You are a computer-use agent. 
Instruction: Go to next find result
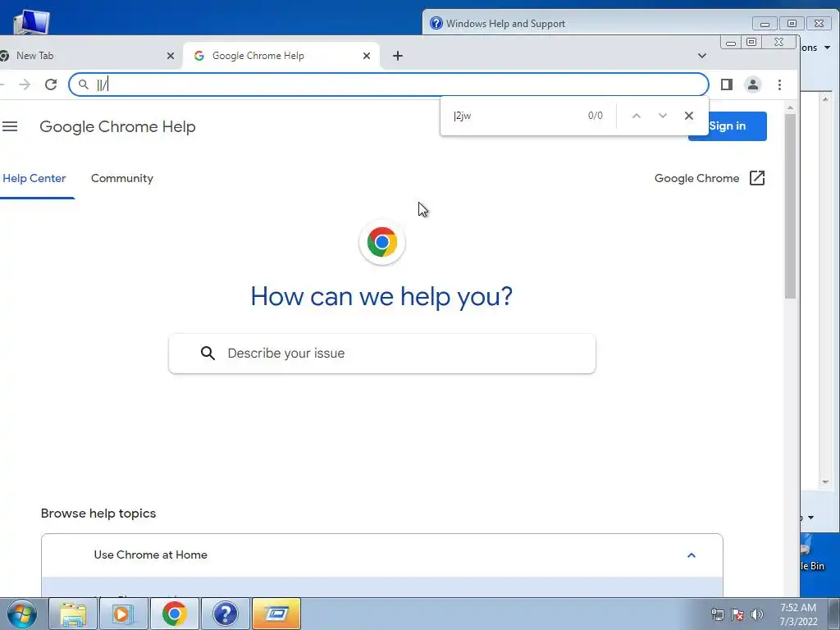[663, 116]
